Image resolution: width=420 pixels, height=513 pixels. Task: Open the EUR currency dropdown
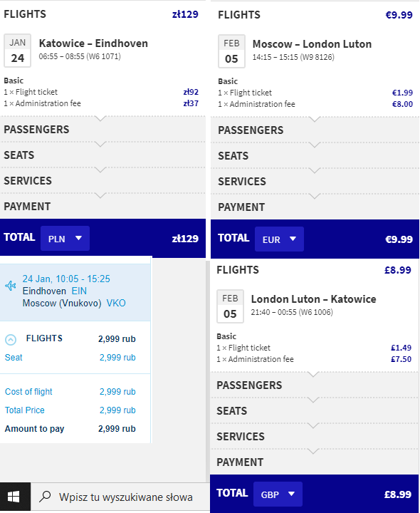(x=279, y=239)
